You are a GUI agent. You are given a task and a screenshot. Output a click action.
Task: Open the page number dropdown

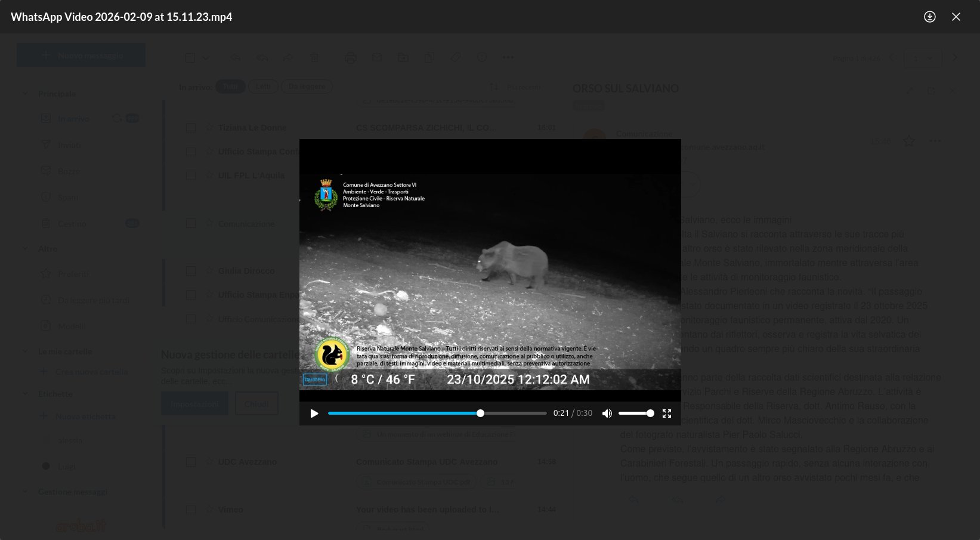(x=923, y=58)
